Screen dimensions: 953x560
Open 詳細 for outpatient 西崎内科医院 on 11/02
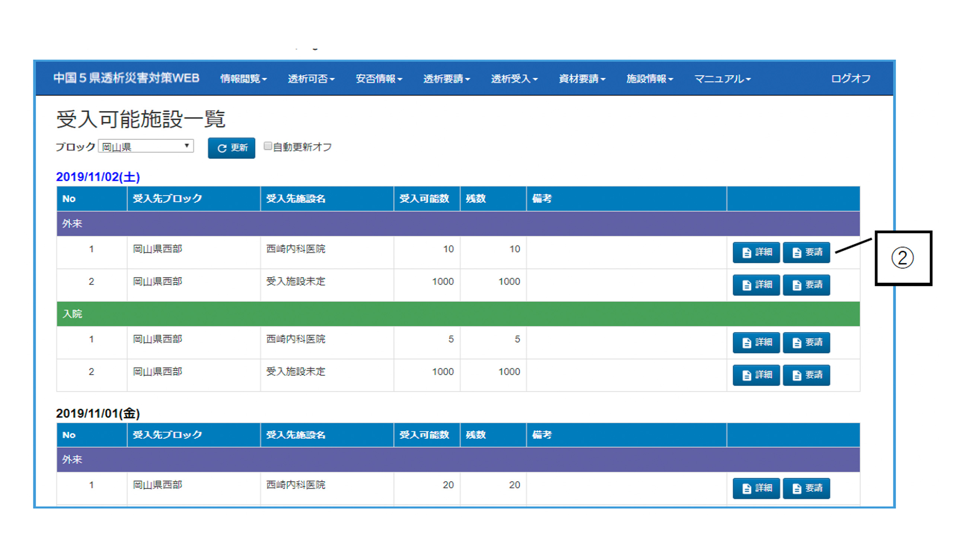[x=756, y=252]
